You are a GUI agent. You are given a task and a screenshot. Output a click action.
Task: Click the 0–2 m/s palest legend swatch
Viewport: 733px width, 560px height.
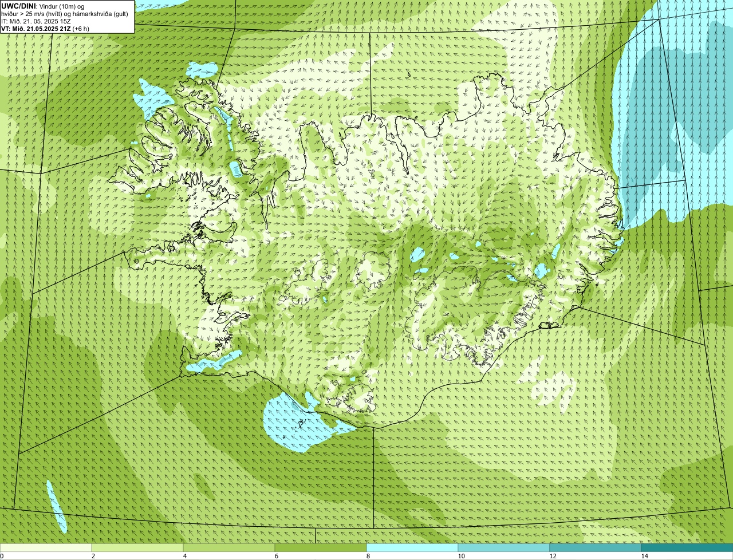pyautogui.click(x=46, y=547)
